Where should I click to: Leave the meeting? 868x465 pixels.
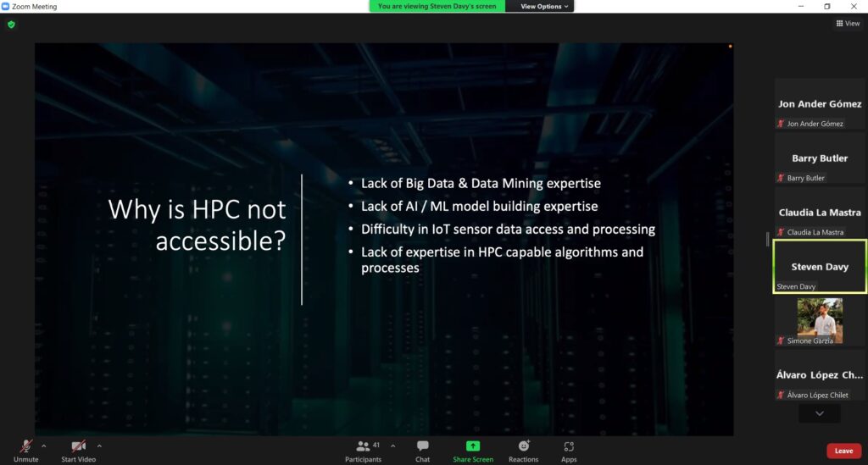click(x=843, y=451)
